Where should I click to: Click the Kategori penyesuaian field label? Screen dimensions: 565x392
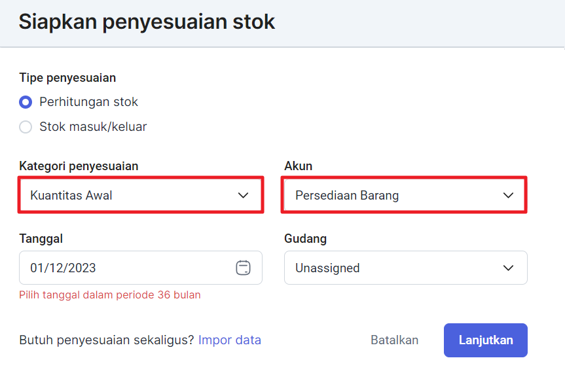79,166
